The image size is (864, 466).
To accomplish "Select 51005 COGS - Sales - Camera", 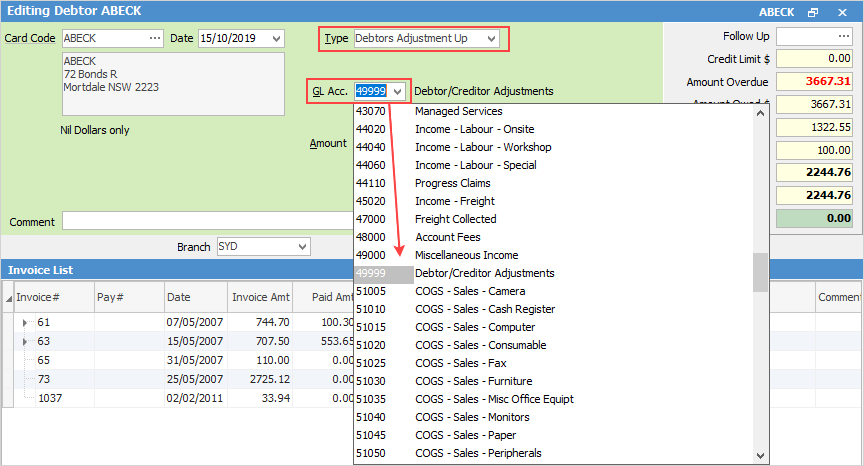I will click(x=462, y=291).
